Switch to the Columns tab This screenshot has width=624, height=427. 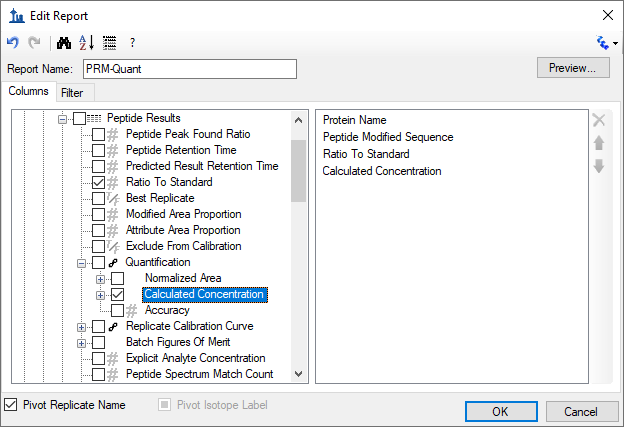tap(29, 91)
